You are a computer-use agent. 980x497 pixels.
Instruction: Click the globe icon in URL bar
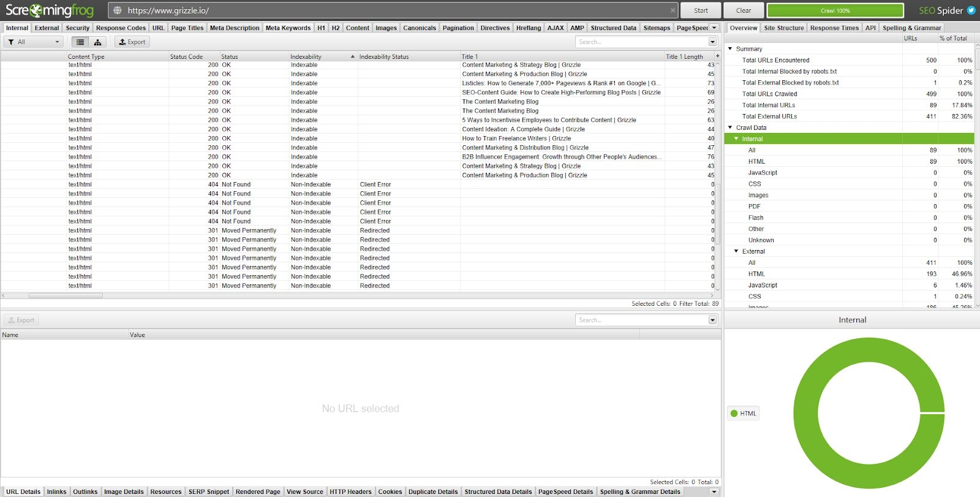pyautogui.click(x=118, y=10)
